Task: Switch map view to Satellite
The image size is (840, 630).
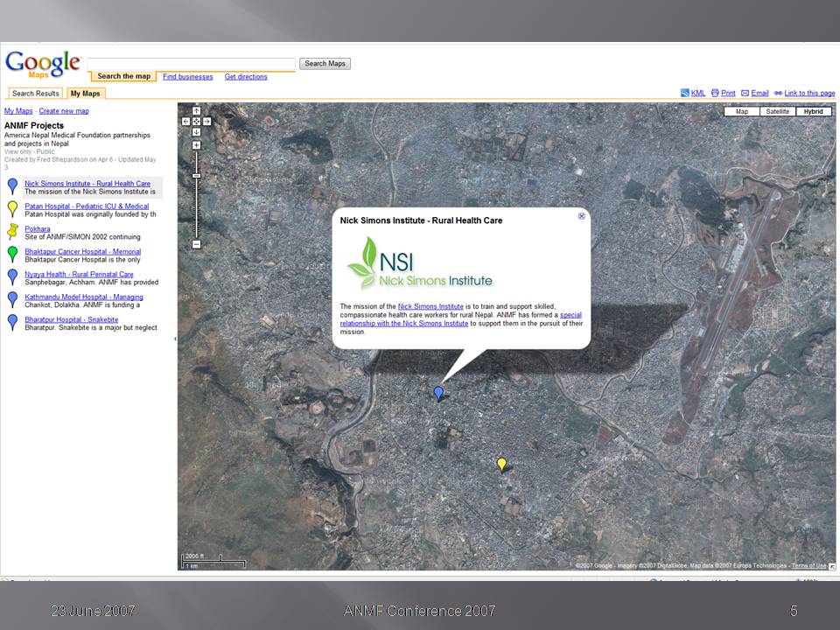Action: tap(776, 112)
